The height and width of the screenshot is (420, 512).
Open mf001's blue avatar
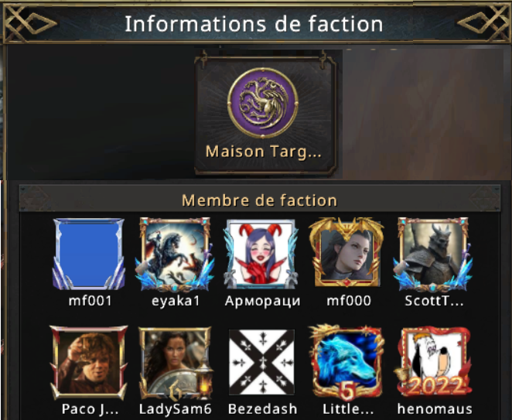click(89, 254)
